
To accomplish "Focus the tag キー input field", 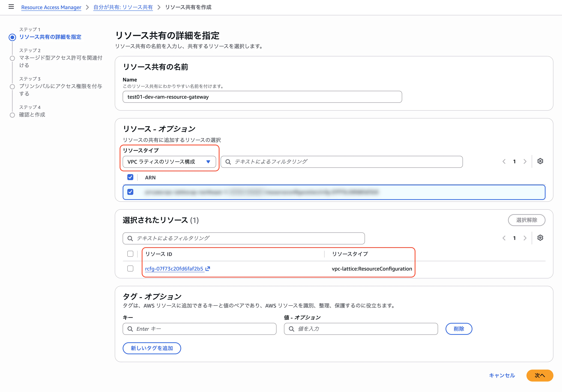I will pyautogui.click(x=199, y=329).
